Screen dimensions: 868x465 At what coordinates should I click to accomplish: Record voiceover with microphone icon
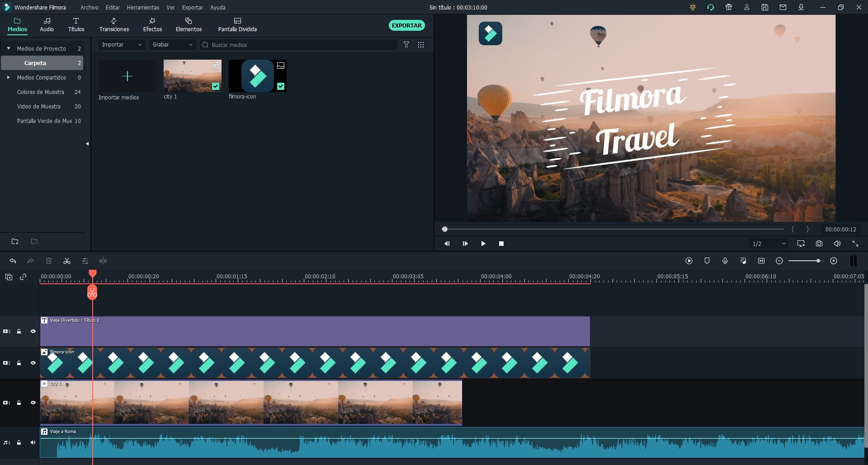pos(725,261)
